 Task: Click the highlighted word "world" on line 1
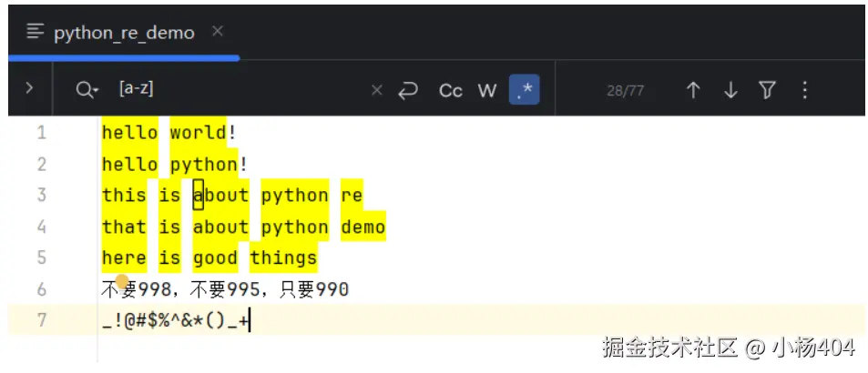click(x=198, y=133)
